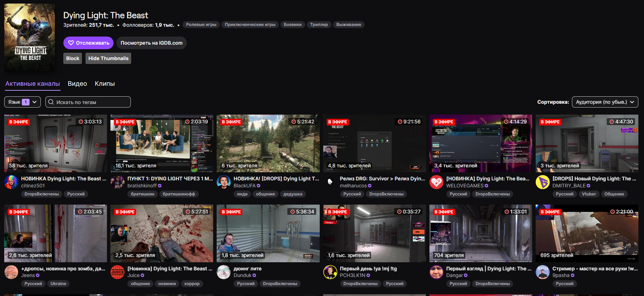
Task: Open stream title ПУНКТ 1: DYING LIGHT ЧЕРЕЗ 1 М...
Action: coord(170,179)
